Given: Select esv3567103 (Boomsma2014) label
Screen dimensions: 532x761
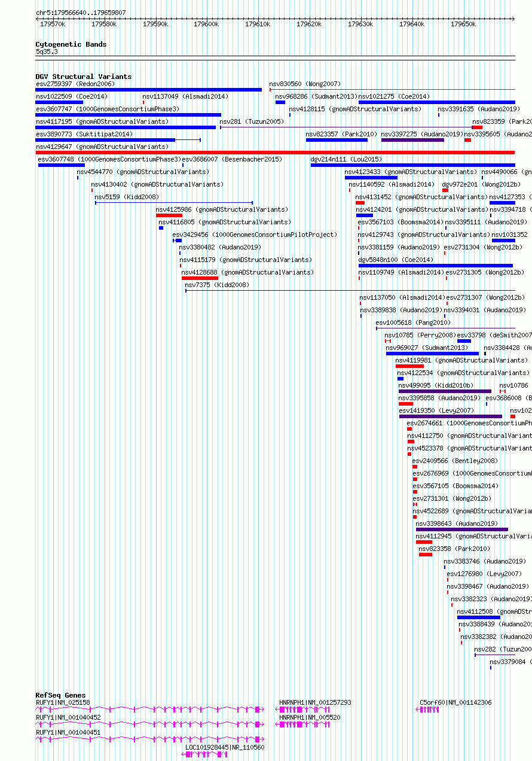Looking at the screenshot, I should (401, 222).
